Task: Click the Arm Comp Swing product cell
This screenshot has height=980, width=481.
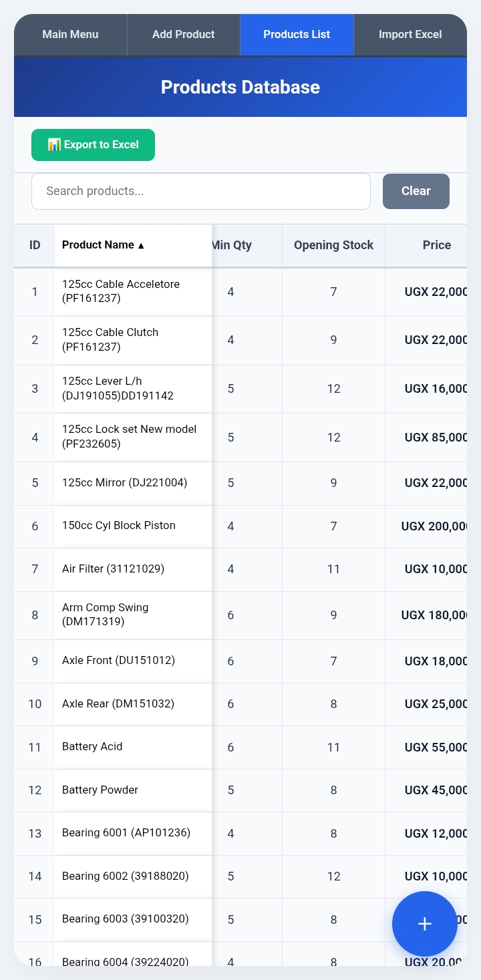Action: point(133,615)
